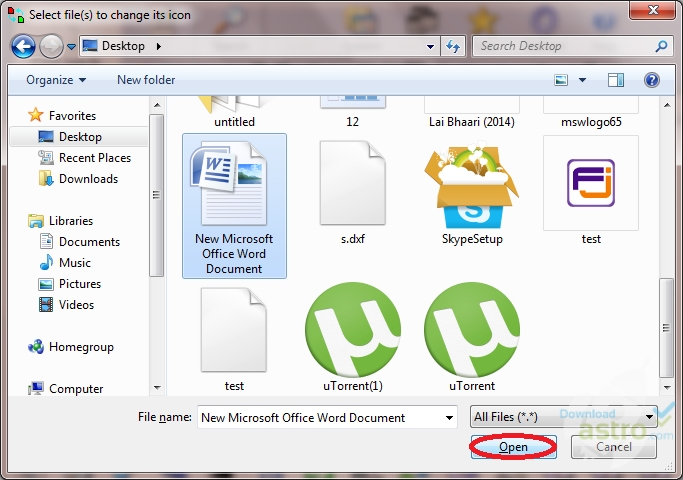Create a New folder

(x=146, y=80)
